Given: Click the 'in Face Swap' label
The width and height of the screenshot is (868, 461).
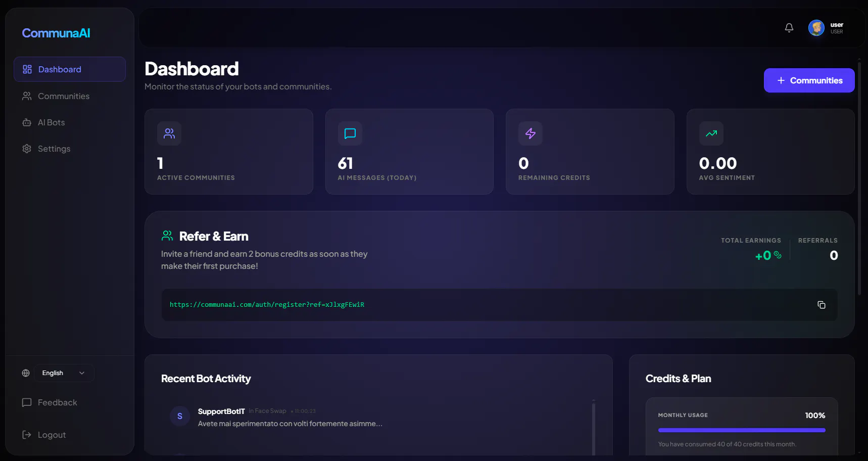Looking at the screenshot, I should [x=267, y=411].
